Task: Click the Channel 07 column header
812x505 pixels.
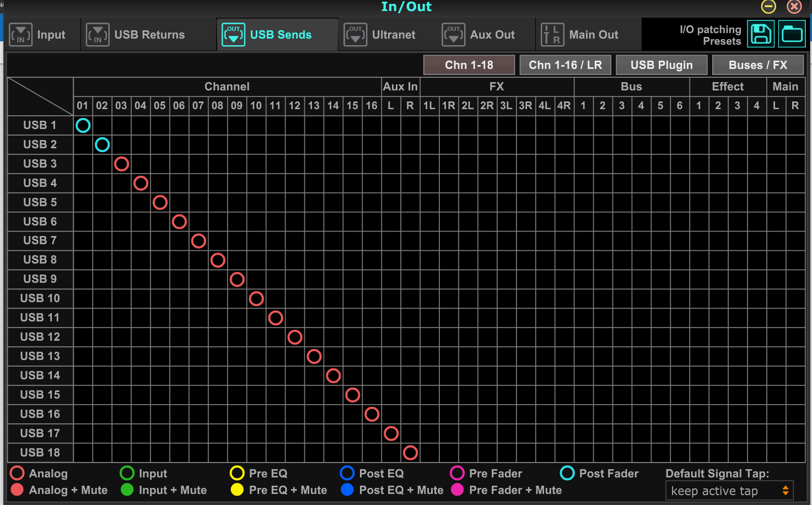Action: (198, 105)
